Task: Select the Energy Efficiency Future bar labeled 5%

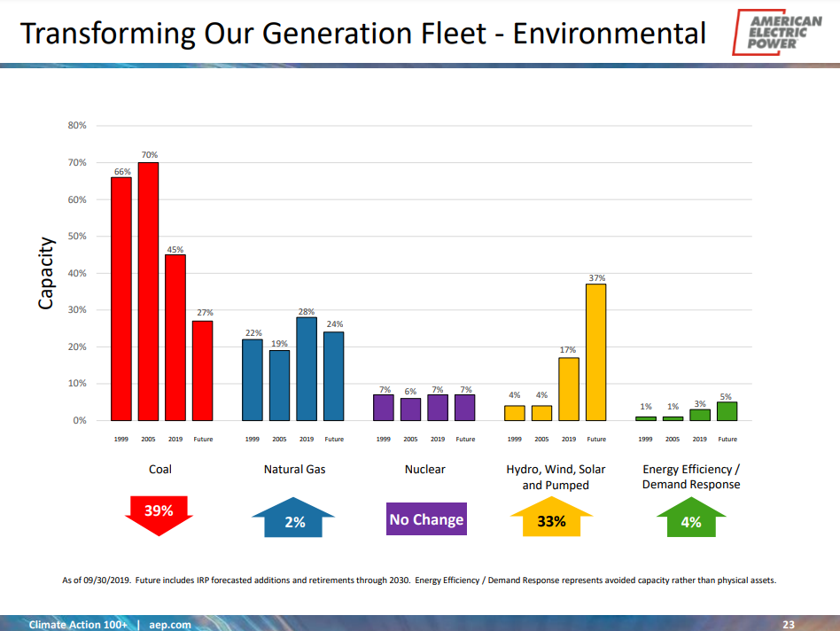Action: [x=727, y=411]
